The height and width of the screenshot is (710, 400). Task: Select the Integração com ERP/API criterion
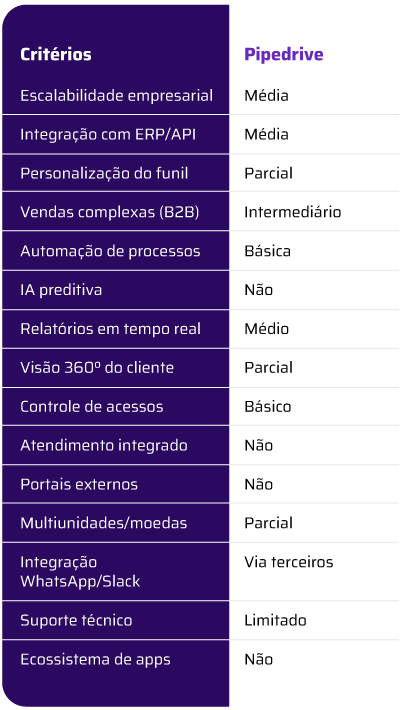(108, 134)
